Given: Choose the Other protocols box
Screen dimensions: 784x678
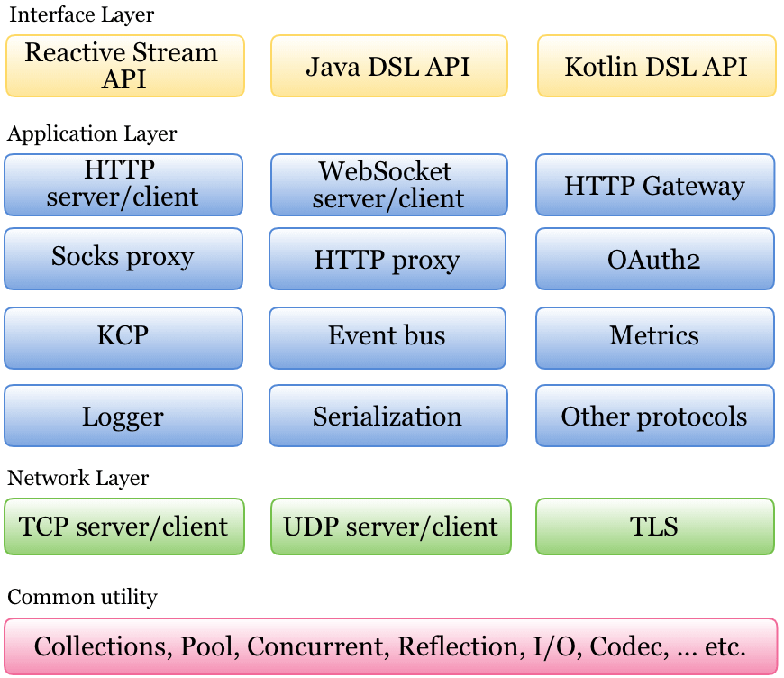Looking at the screenshot, I should point(655,416).
